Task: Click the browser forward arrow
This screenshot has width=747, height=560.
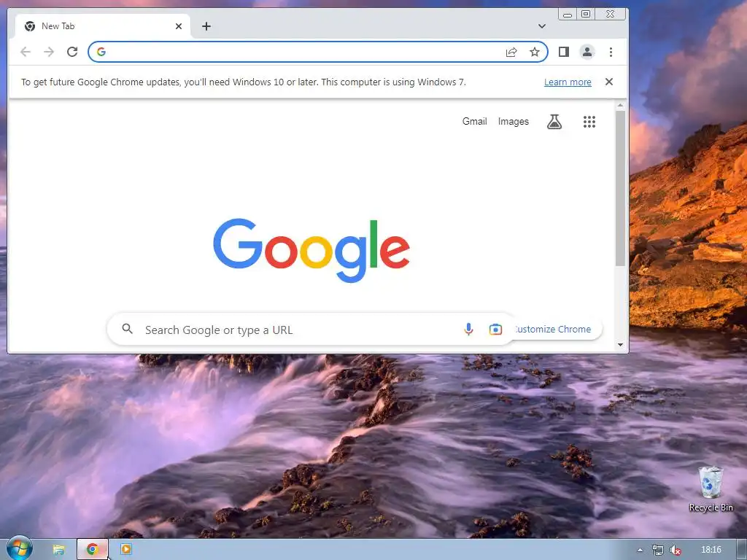Action: (49, 52)
